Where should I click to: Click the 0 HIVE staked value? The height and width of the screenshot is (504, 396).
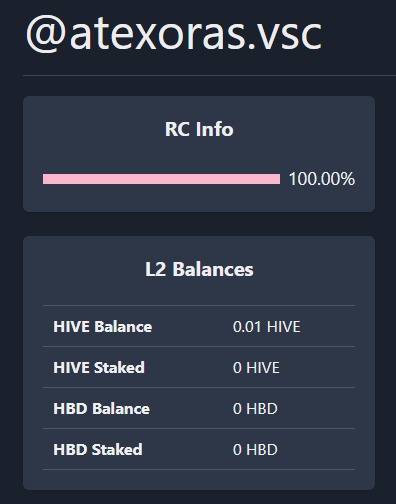(x=256, y=367)
